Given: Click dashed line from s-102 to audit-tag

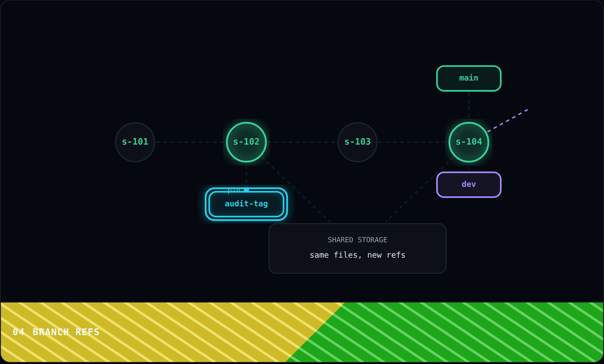Looking at the screenshot, I should pos(246,175).
